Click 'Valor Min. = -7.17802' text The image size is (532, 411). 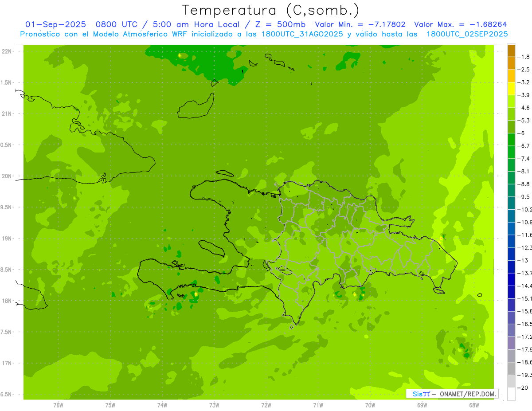pos(360,24)
